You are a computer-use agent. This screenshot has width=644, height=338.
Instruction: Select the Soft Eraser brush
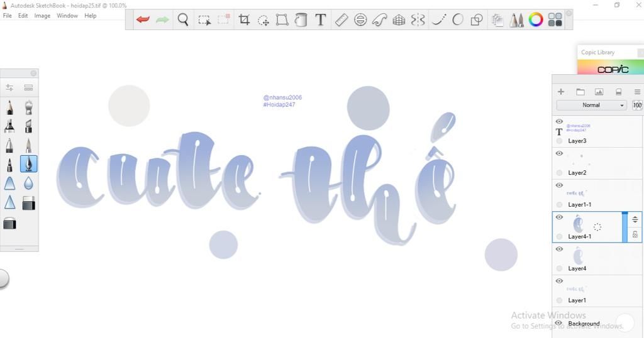pos(9,224)
